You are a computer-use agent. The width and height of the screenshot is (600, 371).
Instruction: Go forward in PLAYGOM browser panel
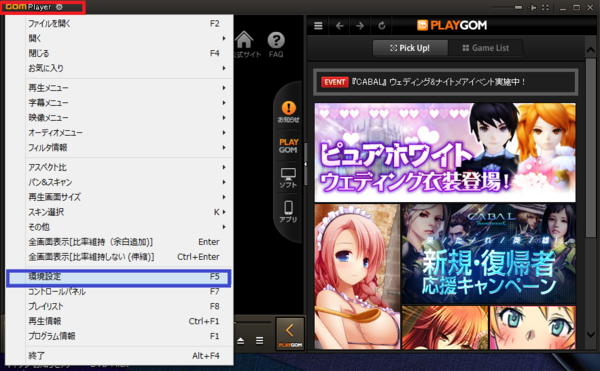click(x=360, y=26)
